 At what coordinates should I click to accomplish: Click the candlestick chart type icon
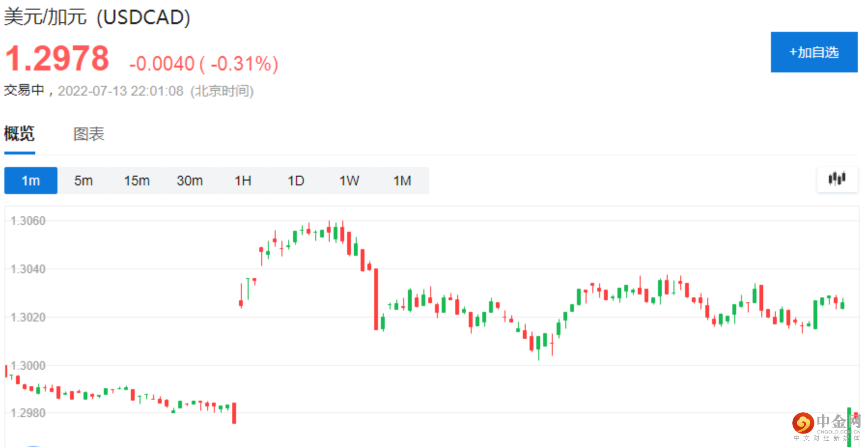click(x=837, y=179)
